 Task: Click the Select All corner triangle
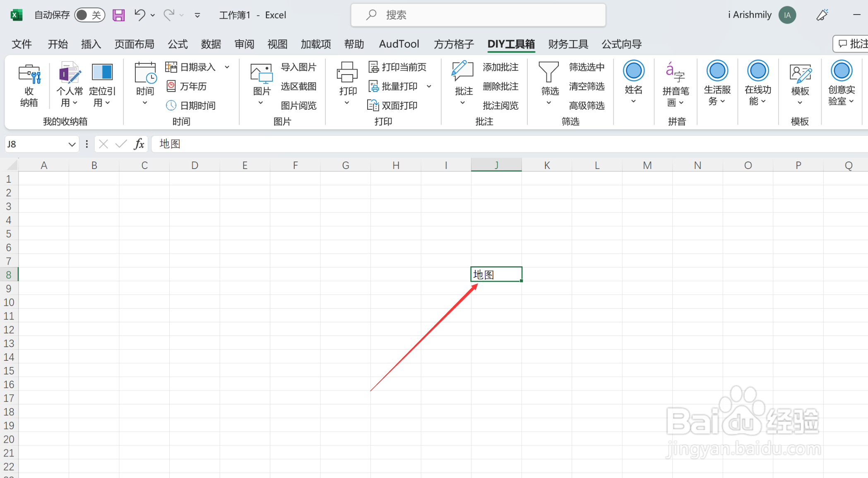(12, 165)
